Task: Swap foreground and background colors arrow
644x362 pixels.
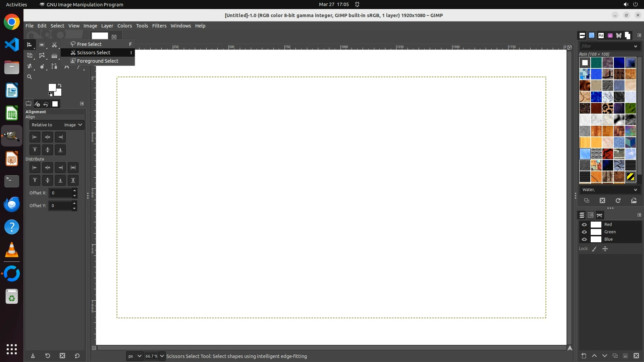Action: (60, 85)
